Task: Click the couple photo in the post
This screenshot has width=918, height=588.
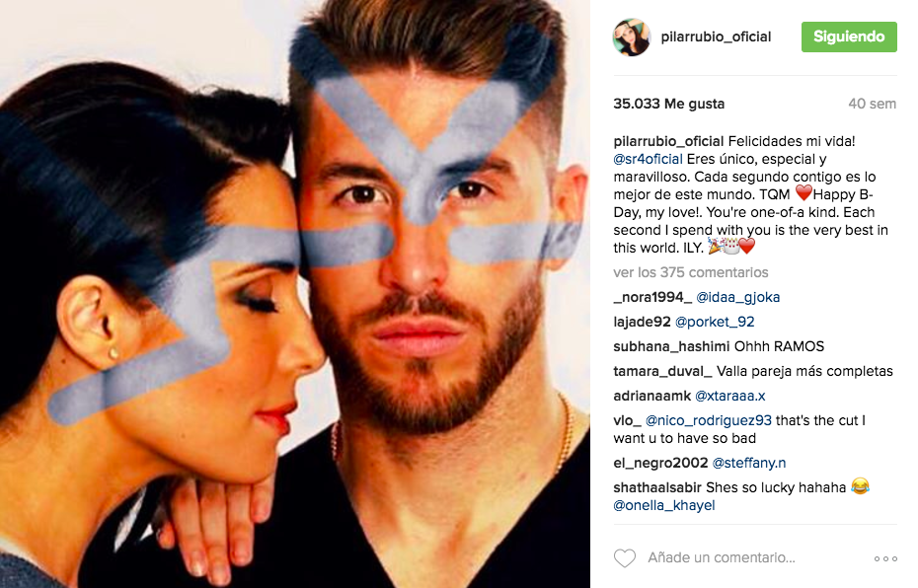Action: [295, 294]
